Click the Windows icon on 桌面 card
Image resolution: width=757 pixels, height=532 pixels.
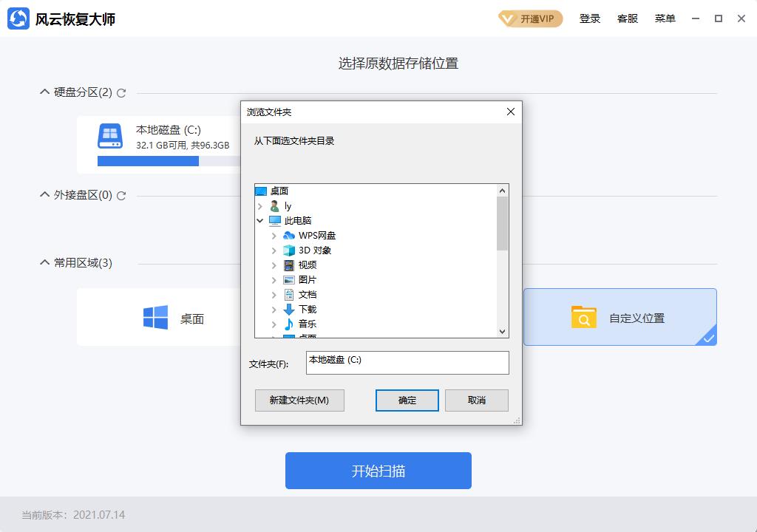[x=154, y=316]
